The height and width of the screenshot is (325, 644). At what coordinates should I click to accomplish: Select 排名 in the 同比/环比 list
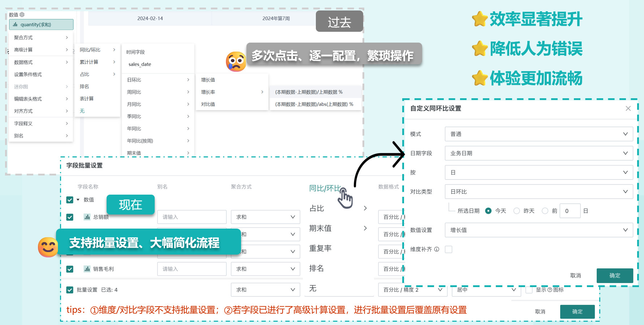317,268
